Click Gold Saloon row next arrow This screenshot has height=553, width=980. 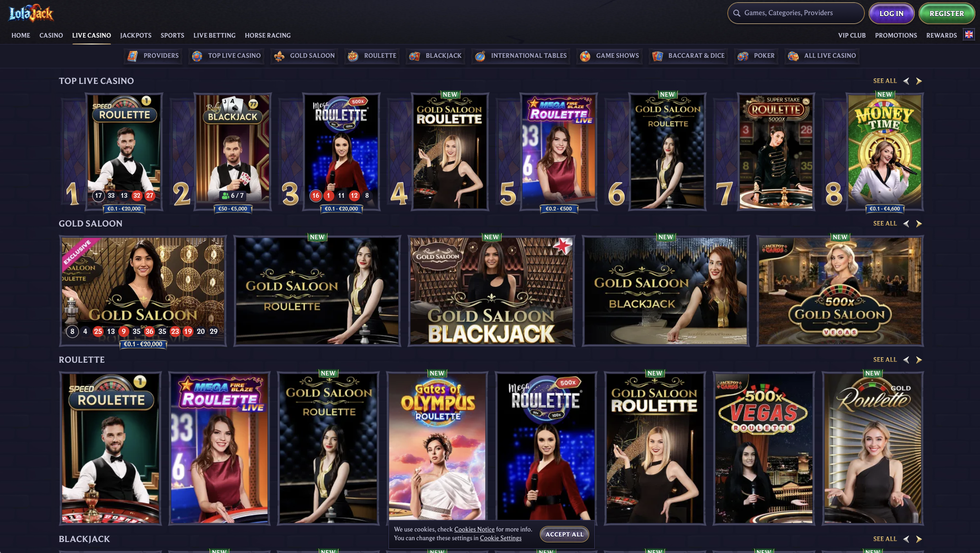pyautogui.click(x=919, y=224)
